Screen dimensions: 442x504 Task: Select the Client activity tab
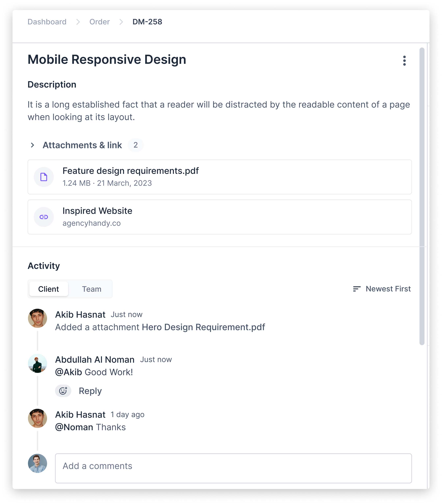(x=49, y=289)
